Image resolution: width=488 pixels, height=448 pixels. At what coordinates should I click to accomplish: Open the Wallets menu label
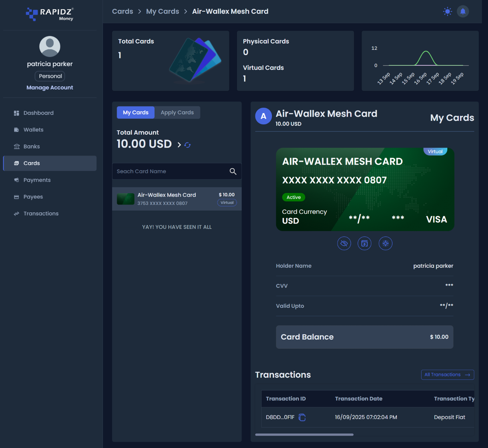click(34, 130)
